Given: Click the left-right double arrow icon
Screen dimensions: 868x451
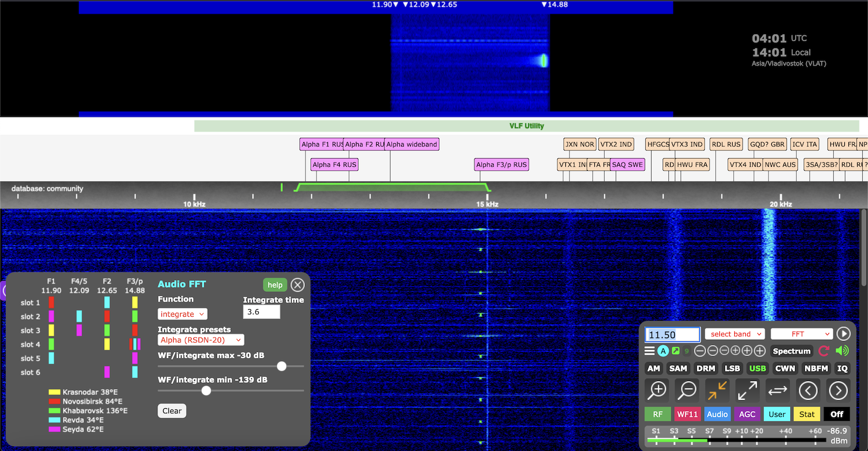Looking at the screenshot, I should (778, 390).
